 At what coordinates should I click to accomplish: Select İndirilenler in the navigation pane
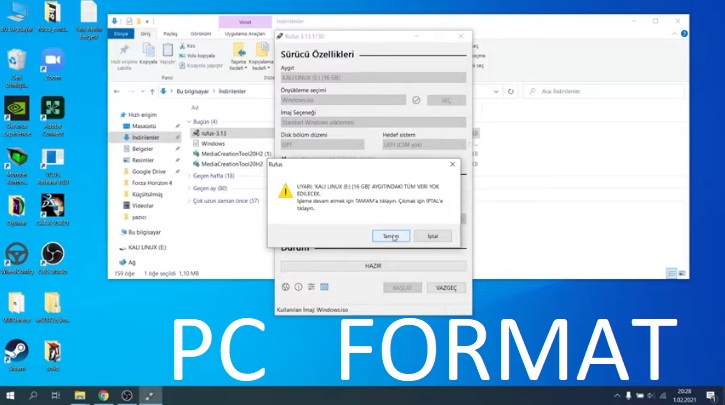(x=145, y=137)
